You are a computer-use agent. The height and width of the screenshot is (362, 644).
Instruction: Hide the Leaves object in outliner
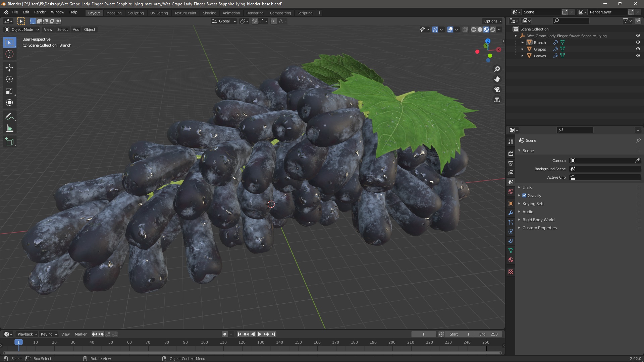[638, 56]
